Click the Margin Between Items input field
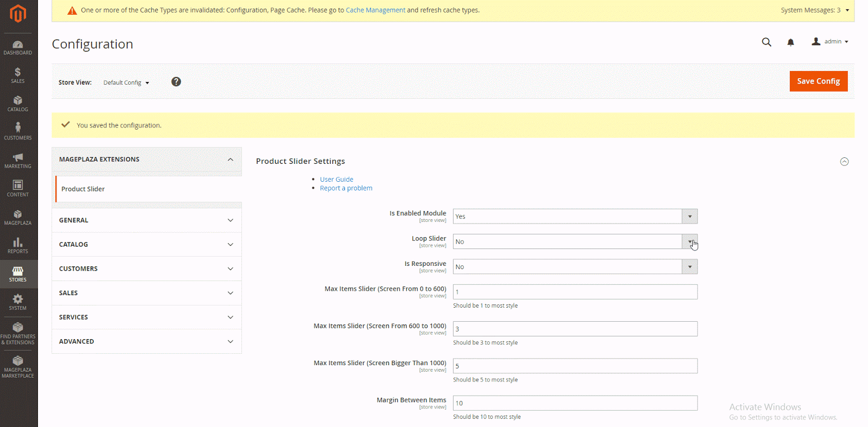The width and height of the screenshot is (868, 427). (575, 403)
